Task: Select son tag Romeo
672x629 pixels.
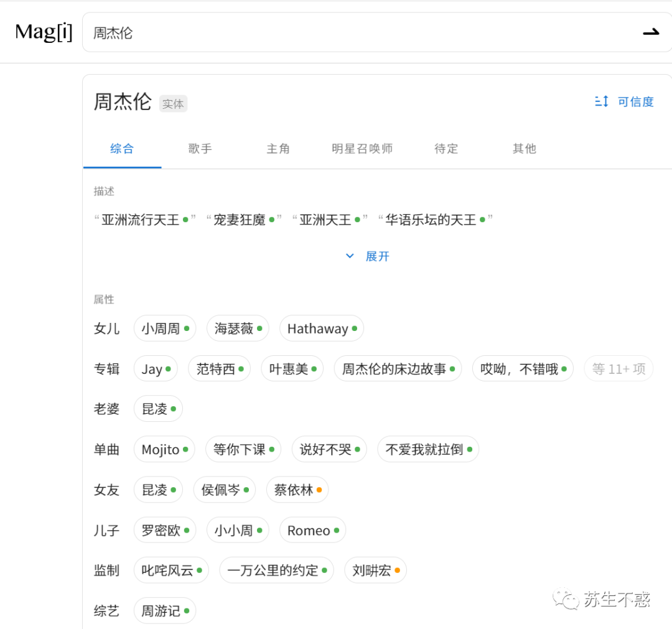Action: point(313,531)
